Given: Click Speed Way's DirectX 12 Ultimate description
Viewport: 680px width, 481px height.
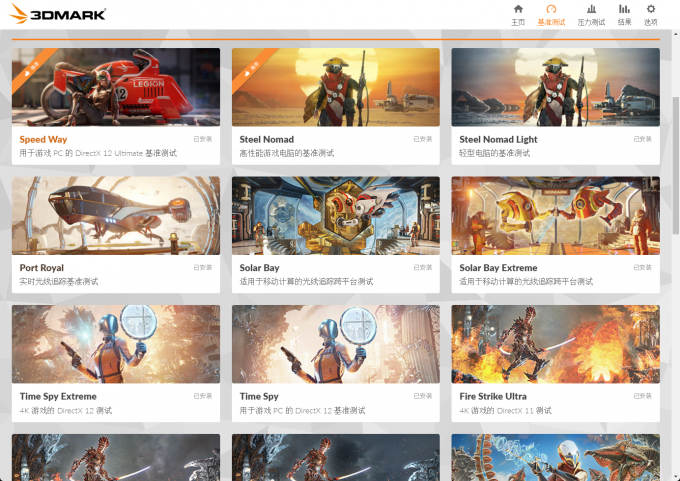Looking at the screenshot, I should [x=98, y=153].
